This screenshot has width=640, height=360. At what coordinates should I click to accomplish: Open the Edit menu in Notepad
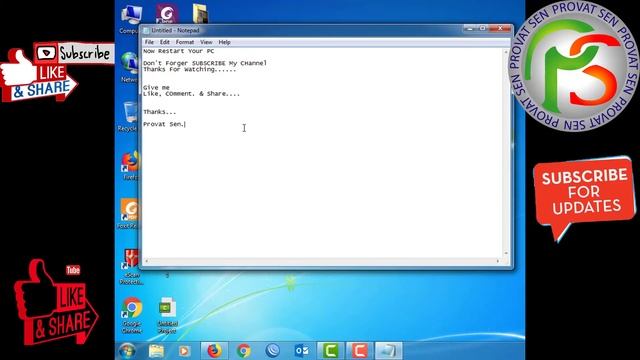[x=164, y=42]
